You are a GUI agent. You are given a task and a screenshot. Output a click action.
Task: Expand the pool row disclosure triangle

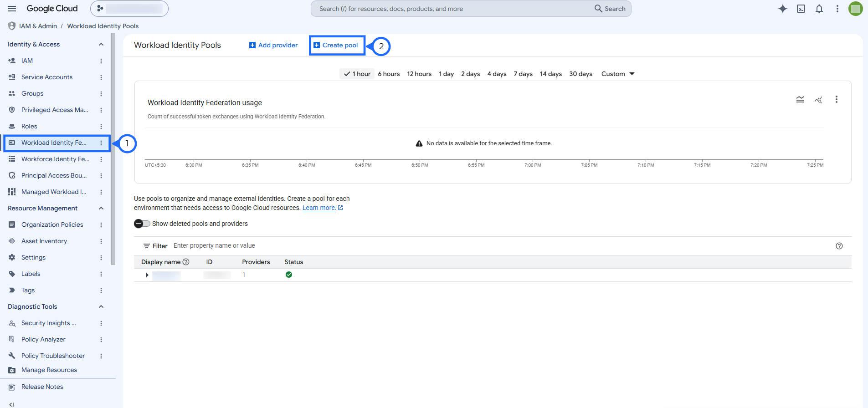pyautogui.click(x=147, y=275)
